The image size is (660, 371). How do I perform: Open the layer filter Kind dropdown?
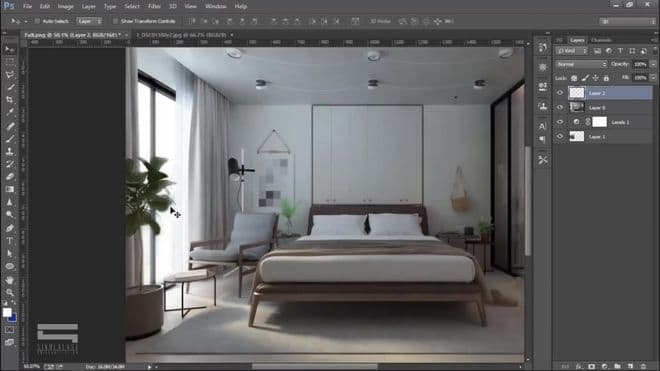(572, 51)
